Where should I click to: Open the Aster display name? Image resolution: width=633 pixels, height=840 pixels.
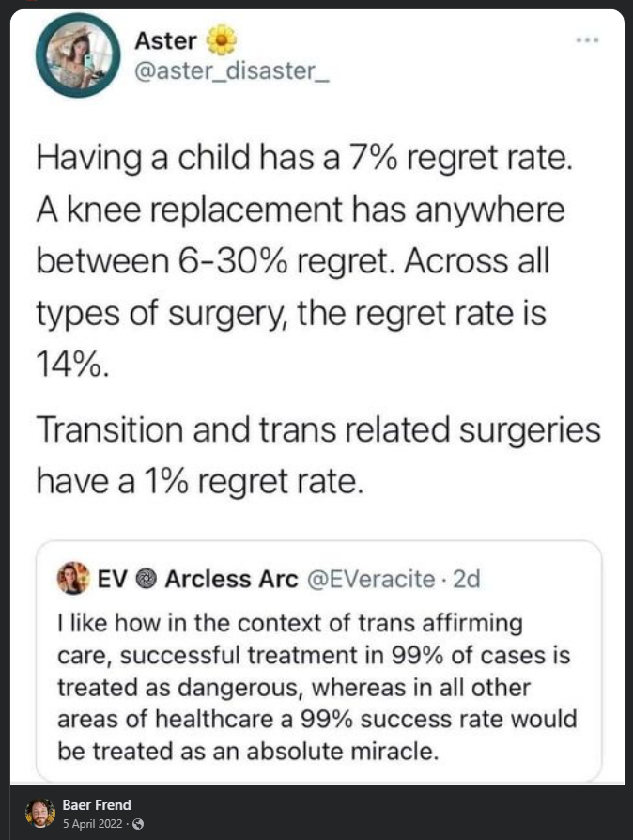(x=165, y=40)
